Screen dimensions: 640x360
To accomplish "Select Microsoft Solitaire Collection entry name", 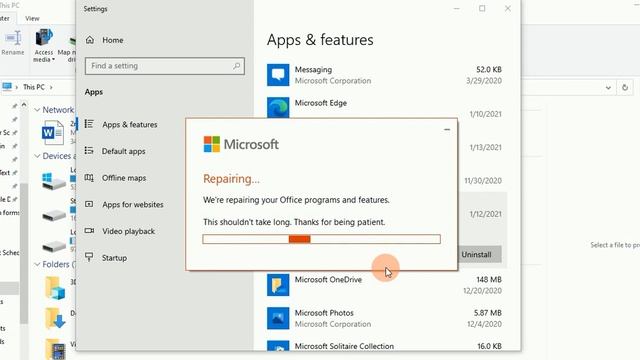I will point(344,346).
